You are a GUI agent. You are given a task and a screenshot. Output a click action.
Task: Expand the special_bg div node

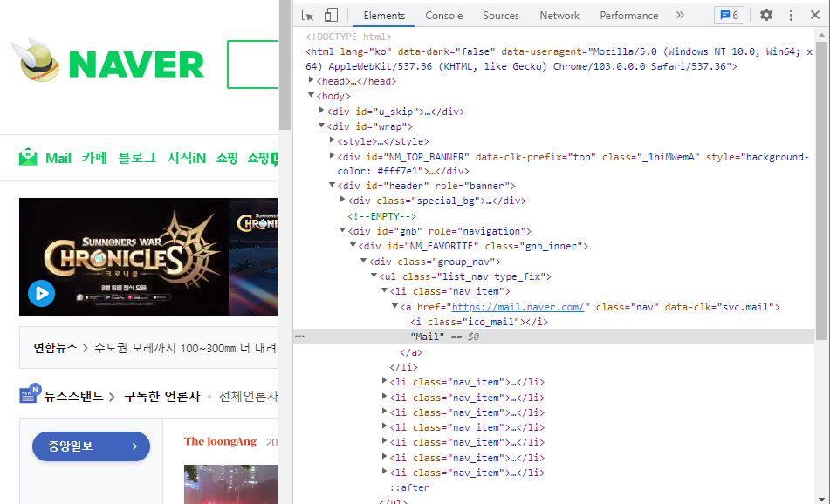point(343,200)
